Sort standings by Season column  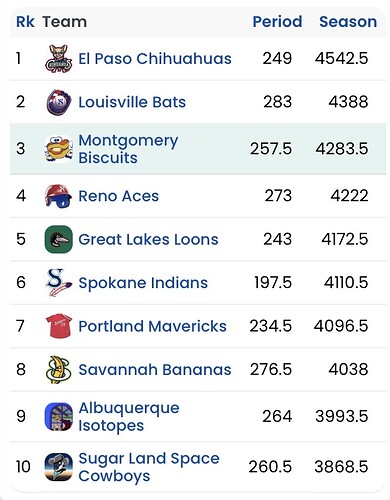[x=348, y=22]
